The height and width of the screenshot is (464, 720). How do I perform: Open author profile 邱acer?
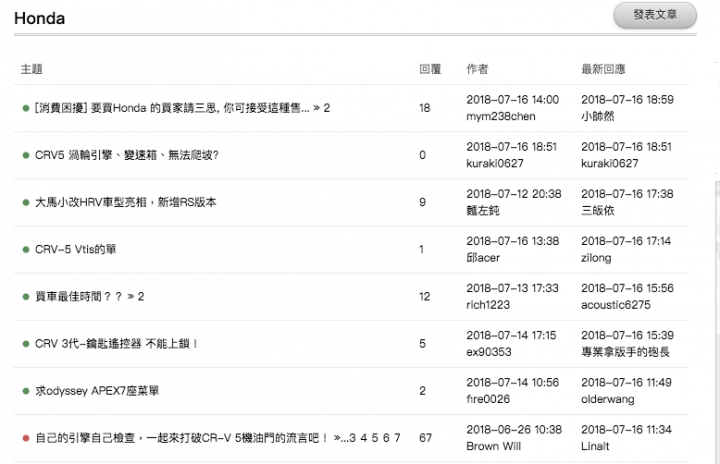483,258
